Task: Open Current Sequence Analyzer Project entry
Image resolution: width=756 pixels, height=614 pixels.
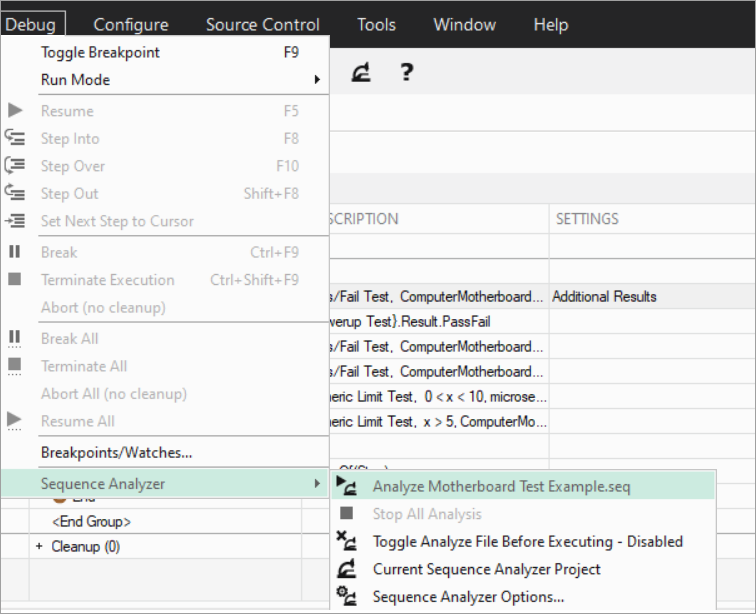Action: 523,569
